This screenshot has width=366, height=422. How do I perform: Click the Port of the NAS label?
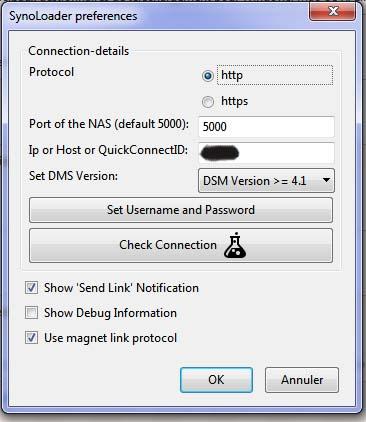coord(109,124)
